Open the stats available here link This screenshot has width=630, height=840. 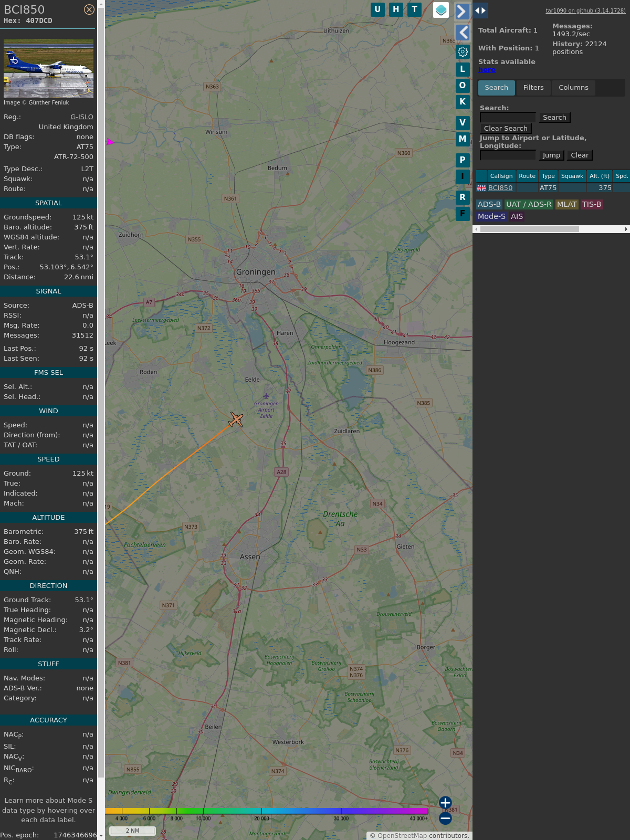click(x=487, y=70)
